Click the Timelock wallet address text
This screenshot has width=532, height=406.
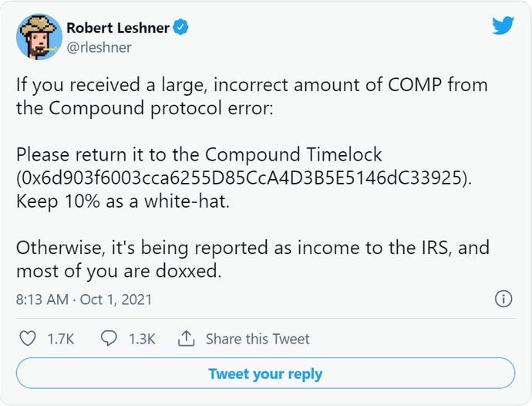pyautogui.click(x=244, y=178)
